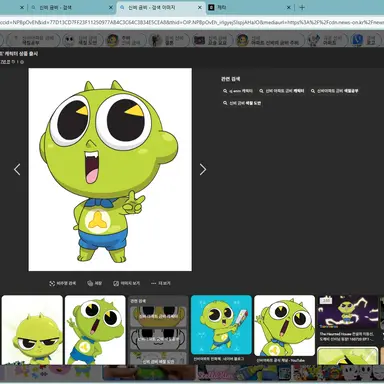Viewport: 384px width, 384px height.
Task: Click the address bar URL field
Action: (192, 22)
